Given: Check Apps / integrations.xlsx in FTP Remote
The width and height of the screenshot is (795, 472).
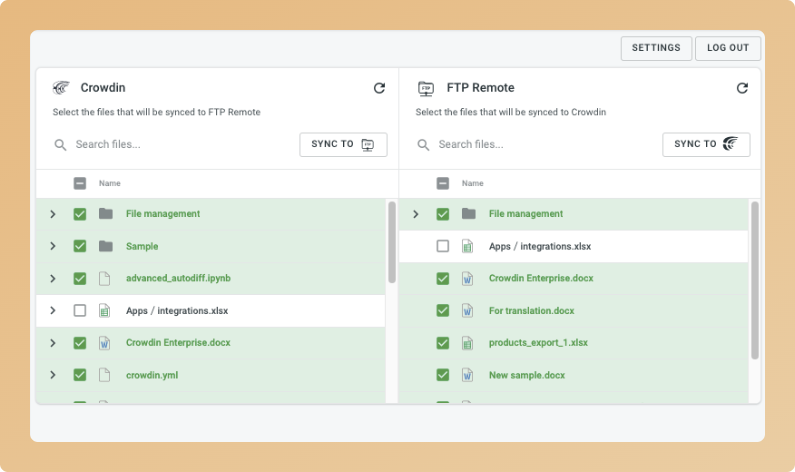Looking at the screenshot, I should [x=443, y=246].
